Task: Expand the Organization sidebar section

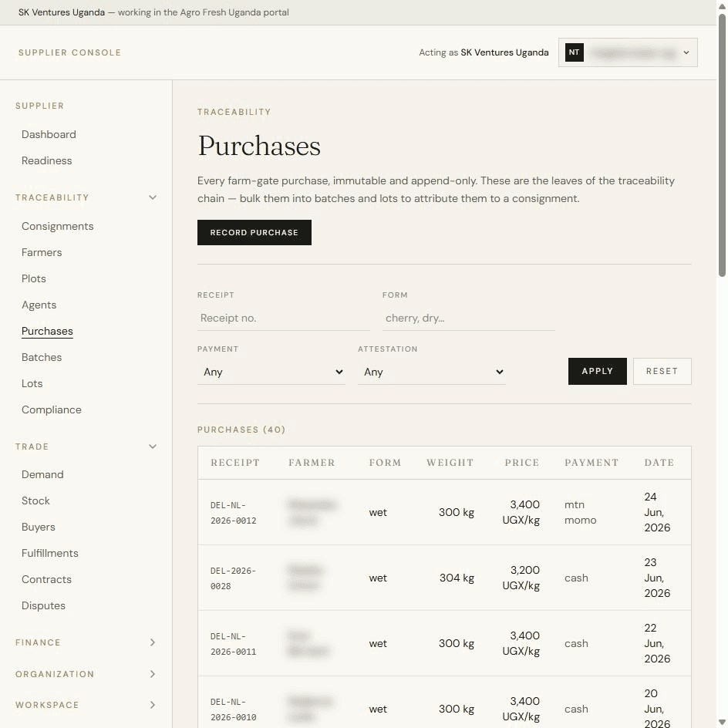Action: tap(152, 674)
